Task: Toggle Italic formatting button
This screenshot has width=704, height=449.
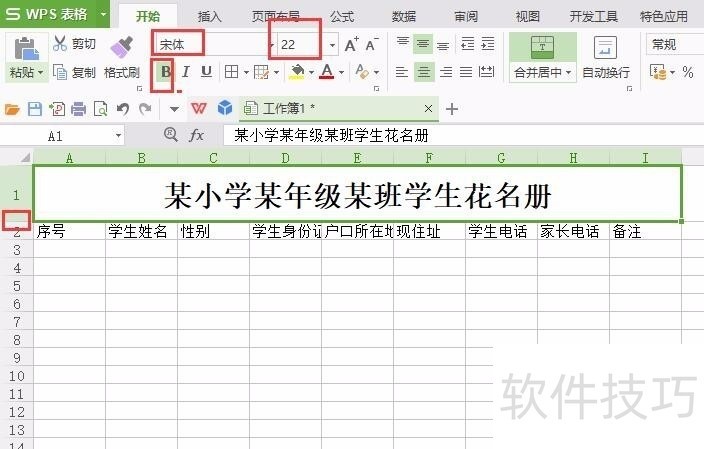Action: pyautogui.click(x=185, y=72)
